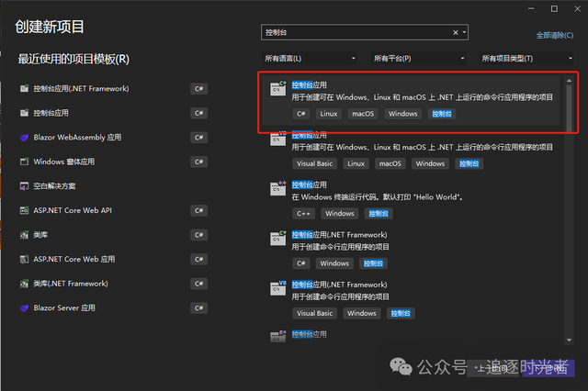588x391 pixels.
Task: Open the 所有项目类型(T) project type filter
Action: (526, 59)
